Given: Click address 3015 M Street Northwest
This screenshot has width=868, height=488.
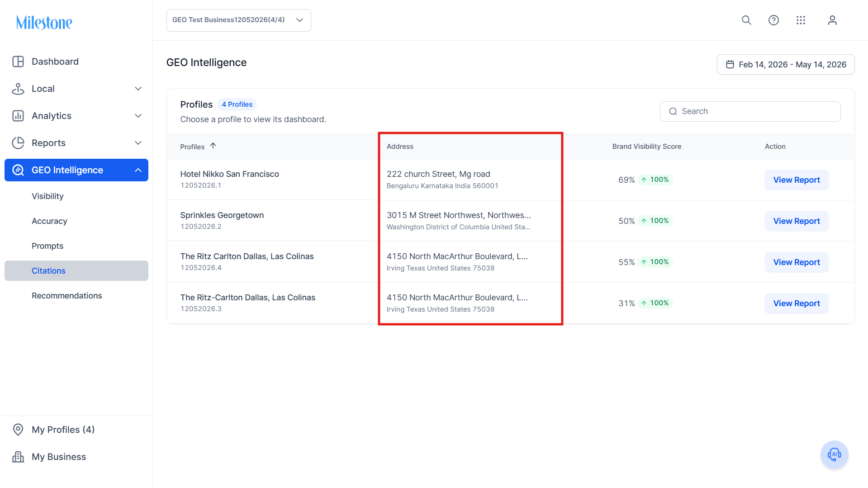Looking at the screenshot, I should pos(459,215).
